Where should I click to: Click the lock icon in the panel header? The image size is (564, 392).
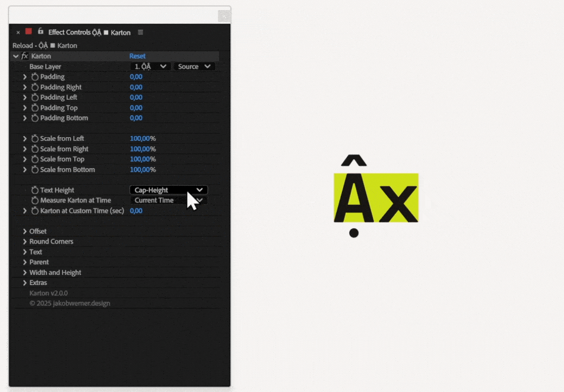(x=40, y=32)
